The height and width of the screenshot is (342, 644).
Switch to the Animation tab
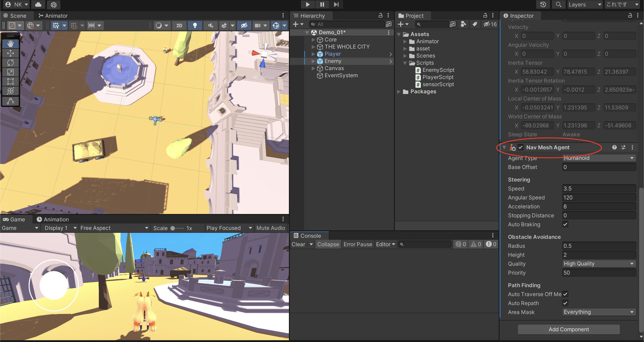coord(53,219)
